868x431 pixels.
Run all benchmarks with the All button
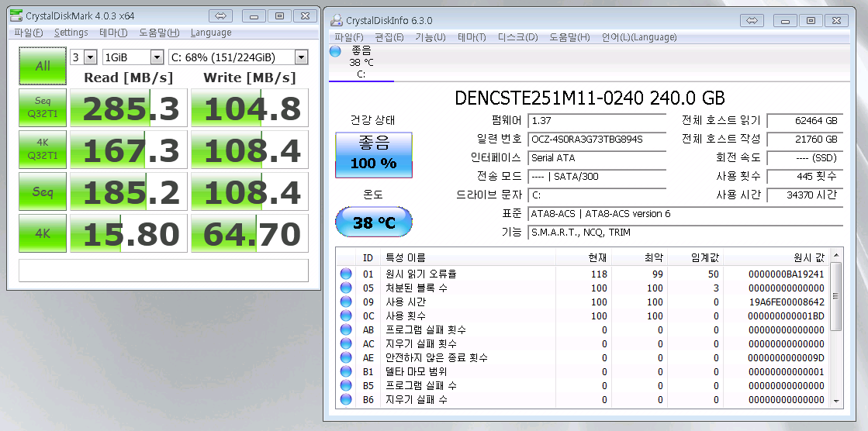coord(43,66)
